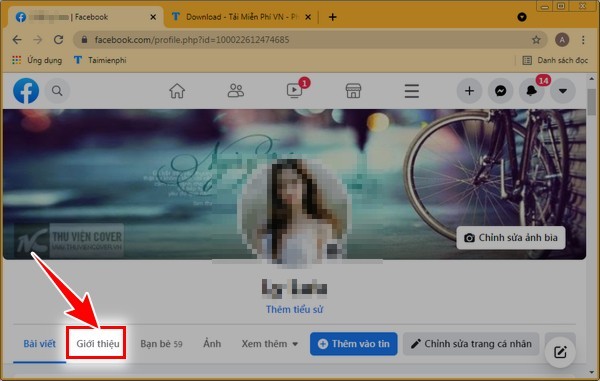The image size is (600, 381).
Task: Close the Facebook browser tab
Action: tap(153, 17)
